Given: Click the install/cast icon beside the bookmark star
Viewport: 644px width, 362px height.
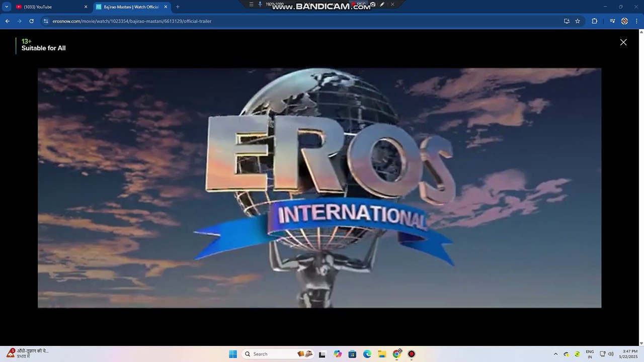Looking at the screenshot, I should (x=567, y=21).
